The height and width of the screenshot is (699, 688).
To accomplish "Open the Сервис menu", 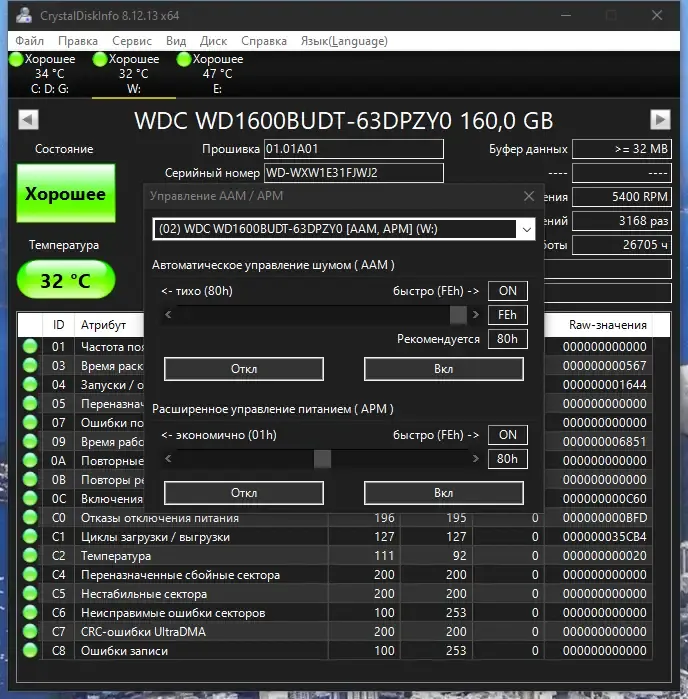I will tap(132, 41).
